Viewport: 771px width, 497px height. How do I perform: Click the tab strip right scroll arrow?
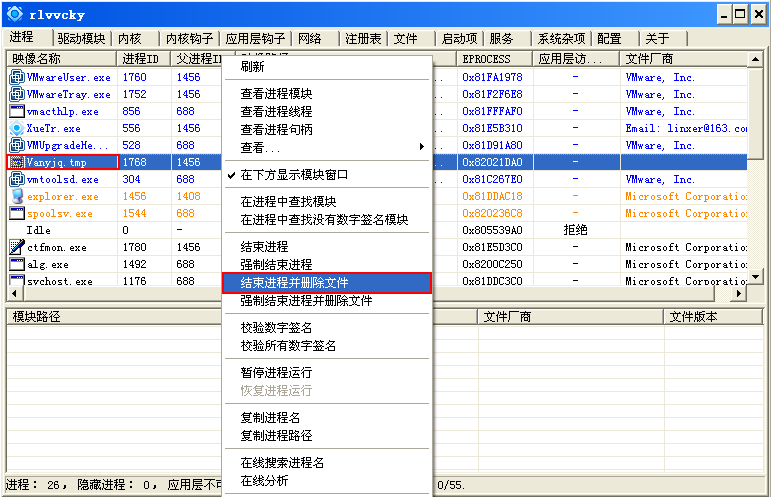pos(759,39)
